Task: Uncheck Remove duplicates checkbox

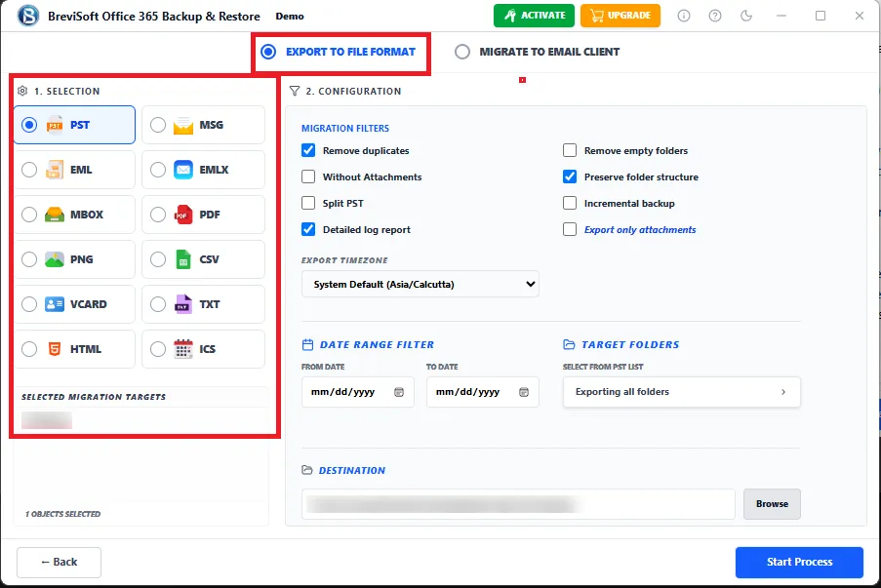Action: point(308,150)
